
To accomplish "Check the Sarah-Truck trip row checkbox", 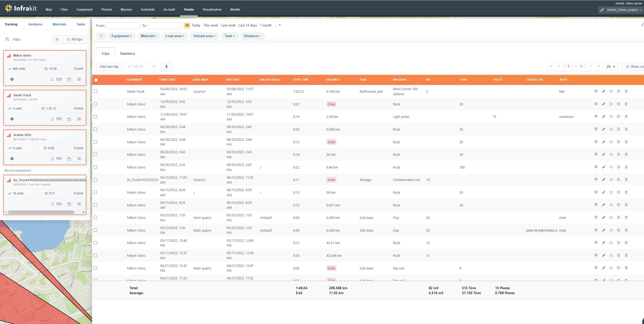I will pos(95,91).
